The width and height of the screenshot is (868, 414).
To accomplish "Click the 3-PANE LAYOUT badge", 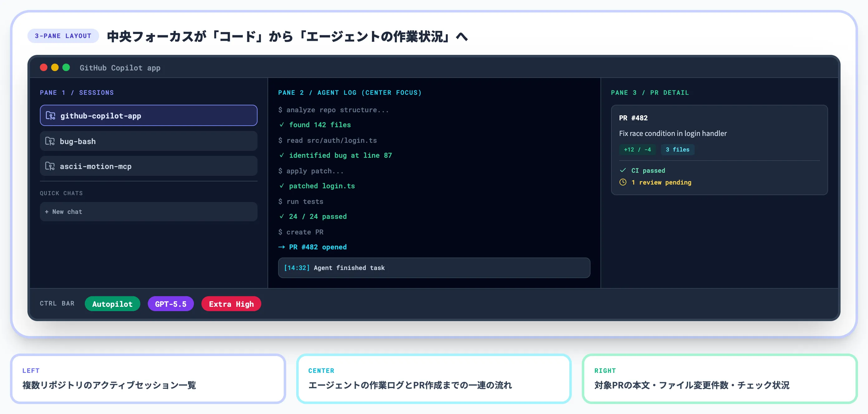I will 63,36.
